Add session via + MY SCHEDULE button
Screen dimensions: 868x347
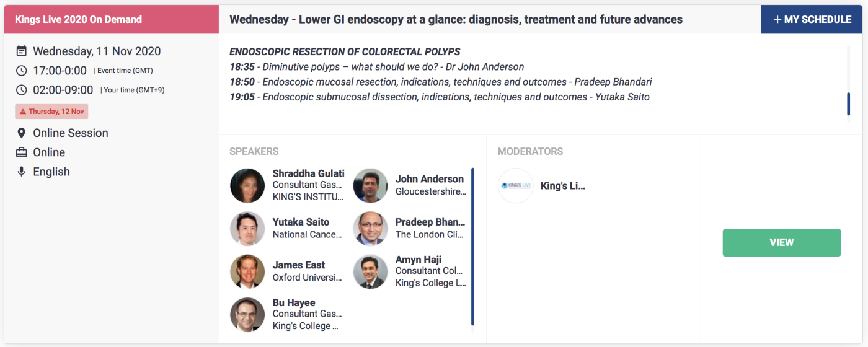(812, 19)
